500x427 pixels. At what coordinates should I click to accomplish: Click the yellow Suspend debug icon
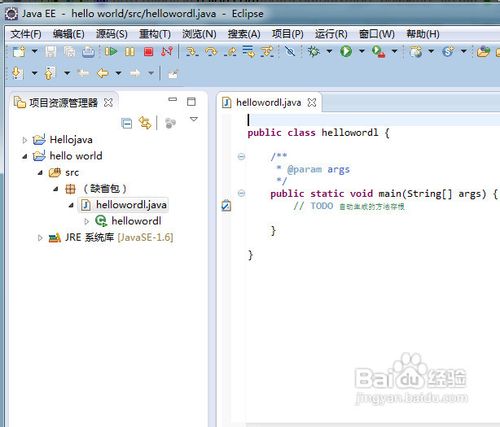(130, 52)
